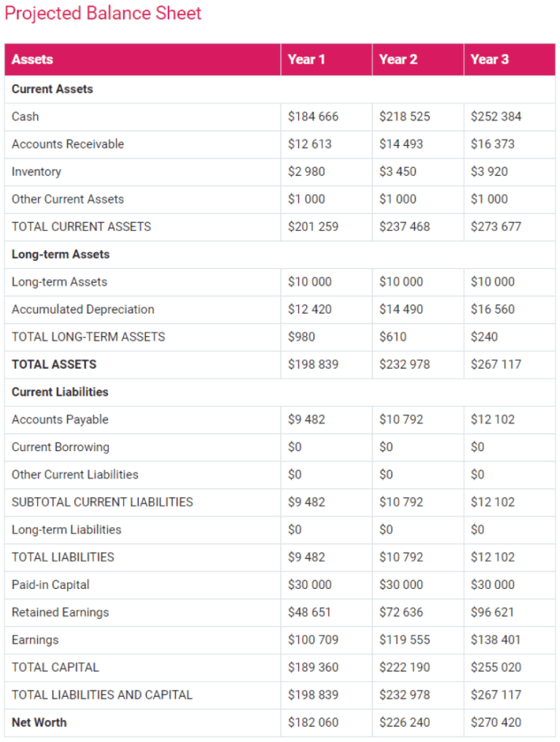Select the Year 1 column header
This screenshot has width=560, height=742.
coord(306,60)
